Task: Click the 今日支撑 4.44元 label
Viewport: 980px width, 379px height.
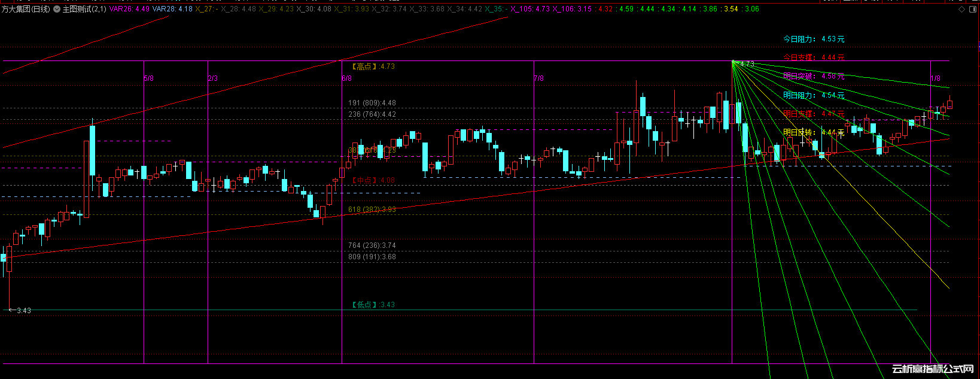Action: tap(814, 57)
